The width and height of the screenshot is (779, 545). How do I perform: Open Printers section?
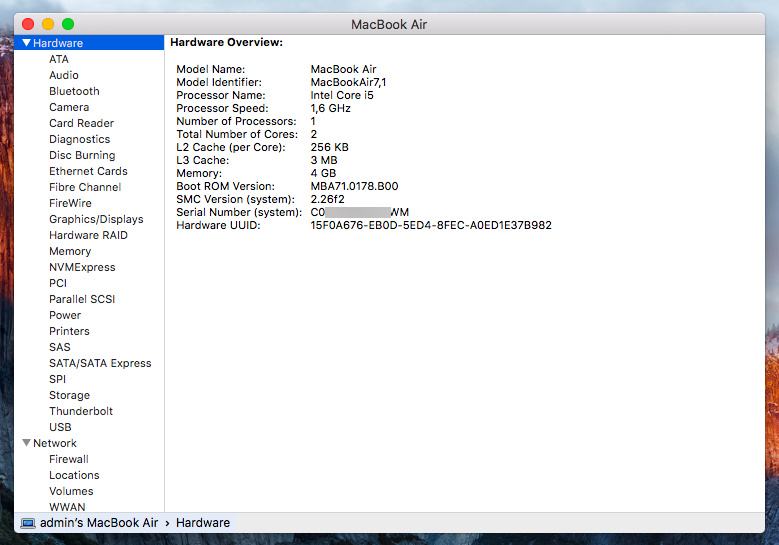[69, 331]
